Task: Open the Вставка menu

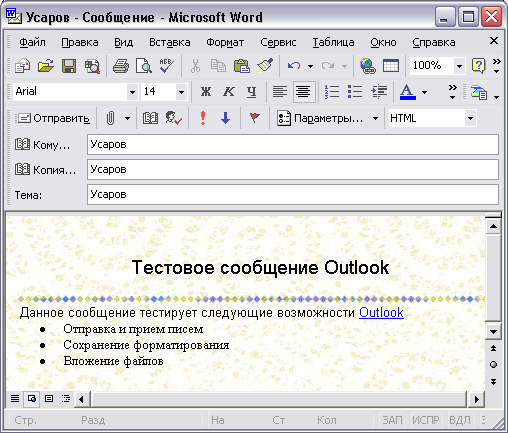Action: pyautogui.click(x=170, y=42)
